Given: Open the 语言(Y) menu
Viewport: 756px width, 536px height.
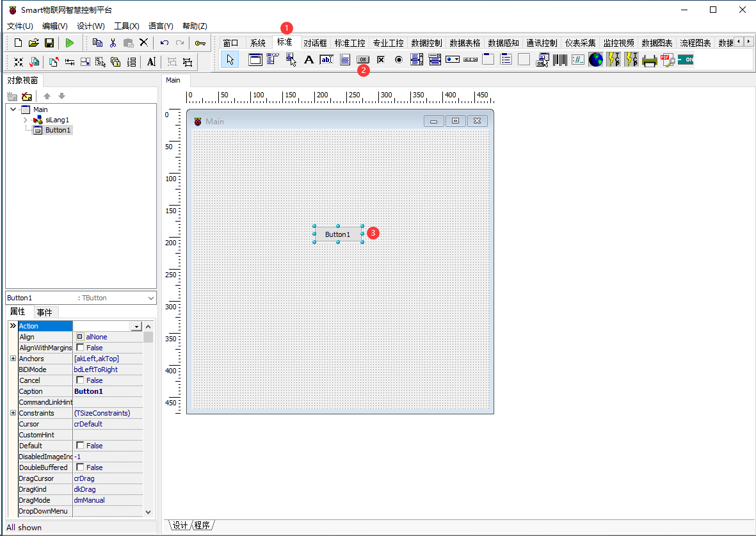Looking at the screenshot, I should 161,26.
